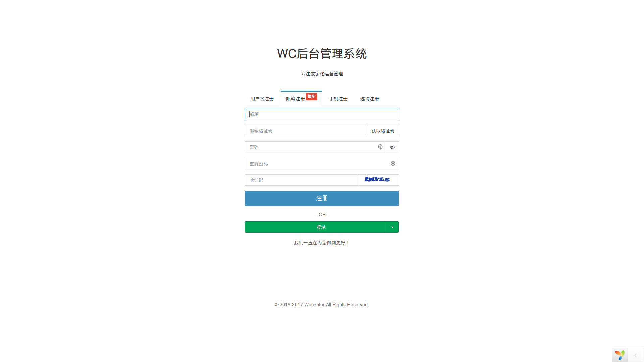Click 获取验证码 button

383,131
